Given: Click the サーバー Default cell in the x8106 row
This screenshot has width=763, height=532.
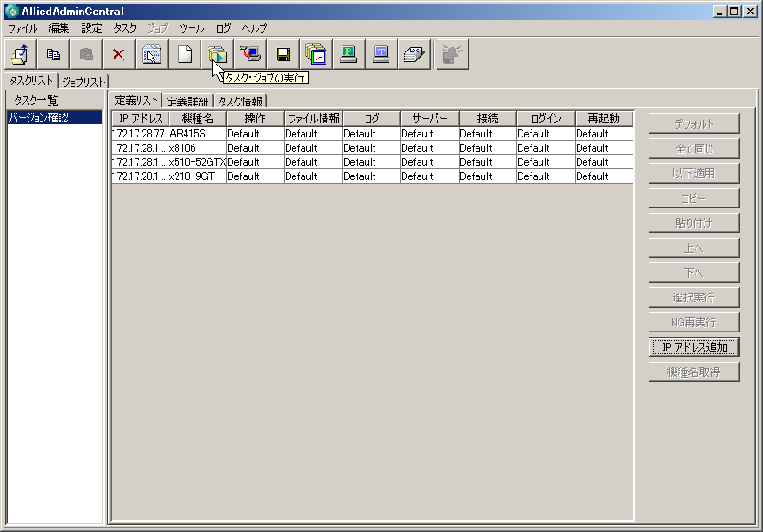Looking at the screenshot, I should [x=429, y=148].
